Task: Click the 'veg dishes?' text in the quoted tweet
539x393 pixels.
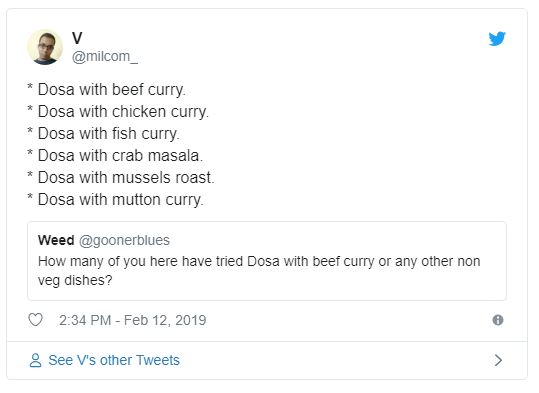Action: pyautogui.click(x=75, y=281)
